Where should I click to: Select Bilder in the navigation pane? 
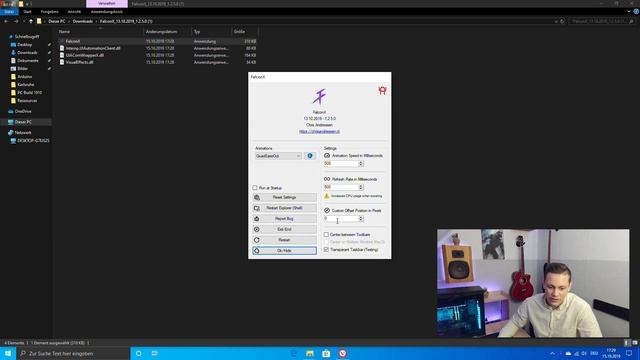pyautogui.click(x=22, y=69)
